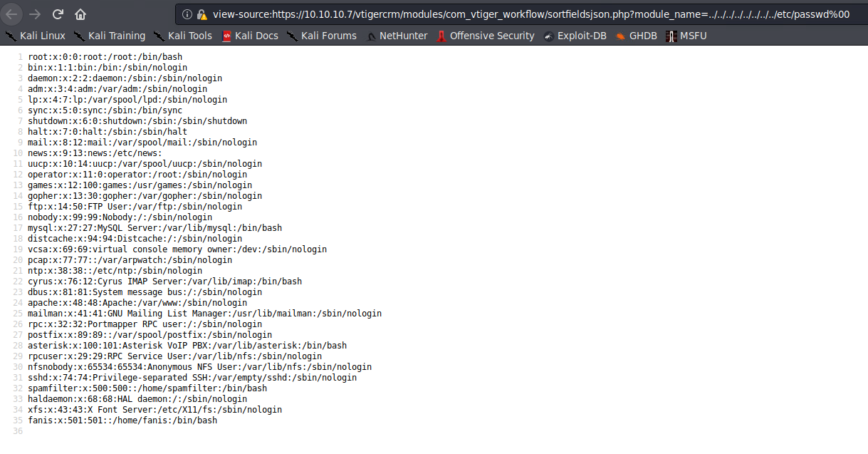Open Offensive Security bookmark
868x454 pixels.
pos(485,36)
